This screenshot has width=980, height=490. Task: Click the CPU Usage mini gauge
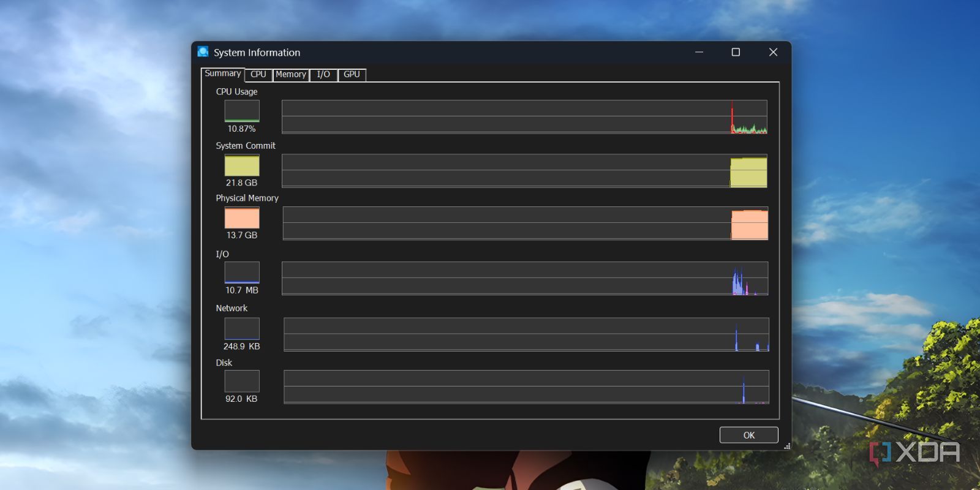point(242,111)
